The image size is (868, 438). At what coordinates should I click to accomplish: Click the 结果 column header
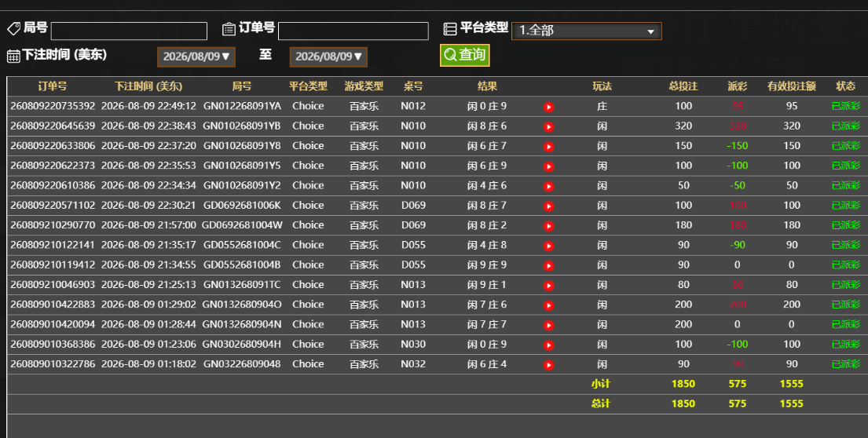tap(487, 86)
